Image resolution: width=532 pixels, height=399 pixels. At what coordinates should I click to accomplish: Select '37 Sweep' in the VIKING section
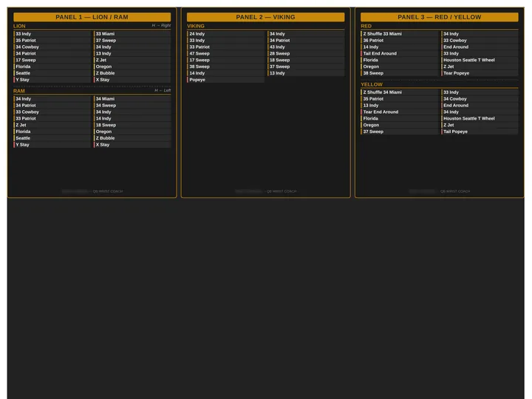tap(306, 66)
